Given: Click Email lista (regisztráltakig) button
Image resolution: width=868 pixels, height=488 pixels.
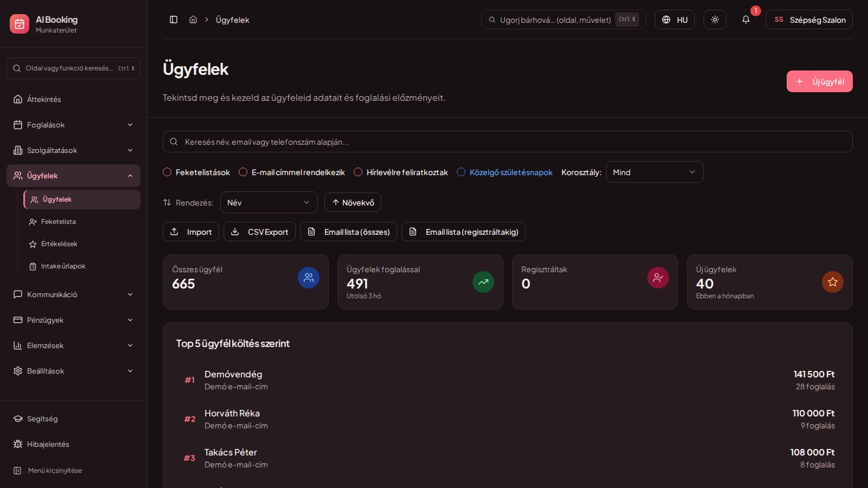Looking at the screenshot, I should (x=463, y=232).
